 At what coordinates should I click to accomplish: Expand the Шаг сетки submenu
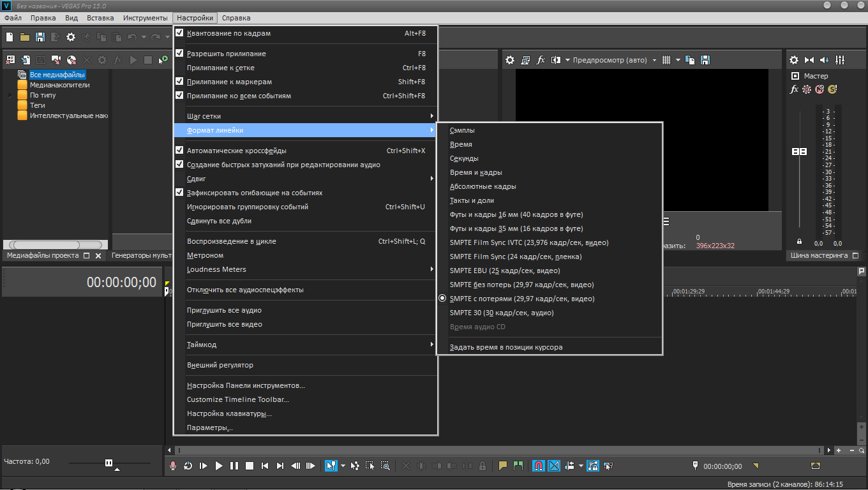click(x=306, y=116)
